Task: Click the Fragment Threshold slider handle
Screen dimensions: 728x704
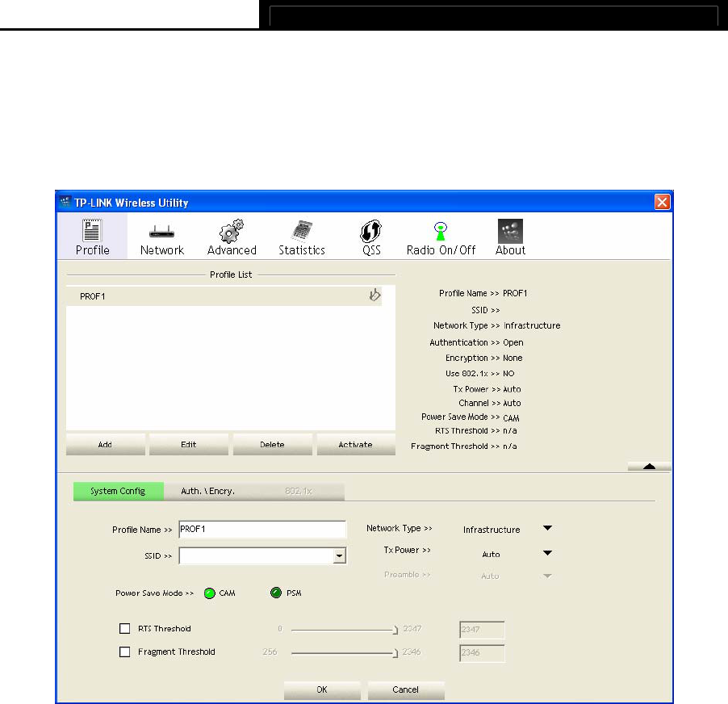Action: (x=395, y=653)
